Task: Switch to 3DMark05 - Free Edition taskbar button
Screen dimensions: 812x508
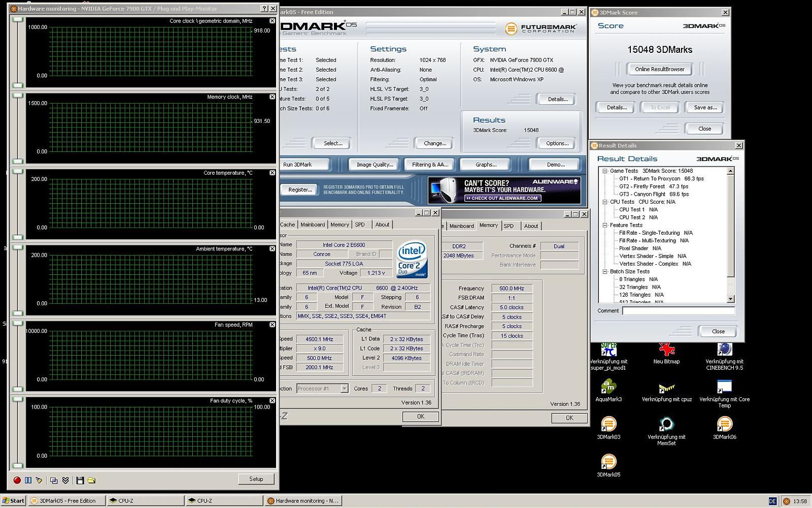Action: click(67, 500)
